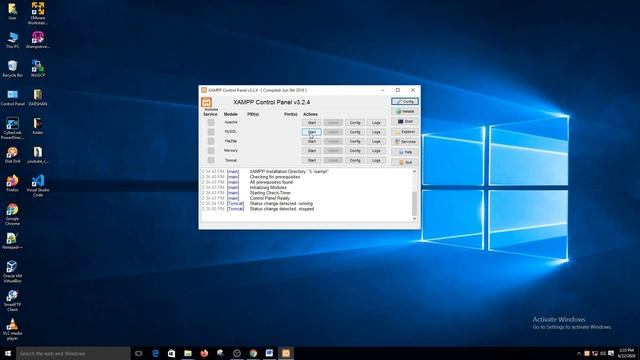
Task: Click the XAMPP orange logo
Action: tap(206, 102)
